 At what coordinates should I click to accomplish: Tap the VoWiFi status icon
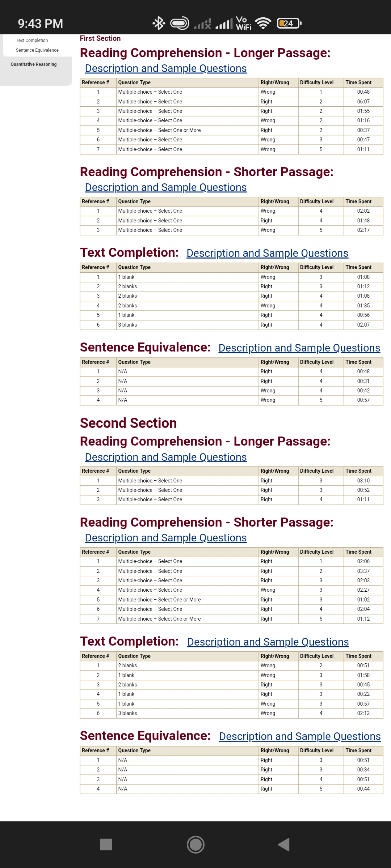(x=243, y=24)
